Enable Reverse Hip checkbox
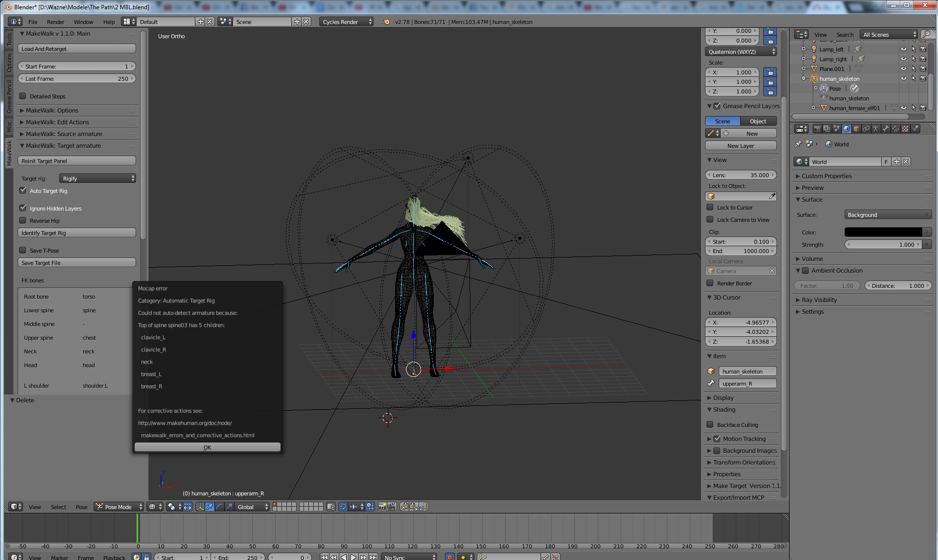 pos(23,220)
